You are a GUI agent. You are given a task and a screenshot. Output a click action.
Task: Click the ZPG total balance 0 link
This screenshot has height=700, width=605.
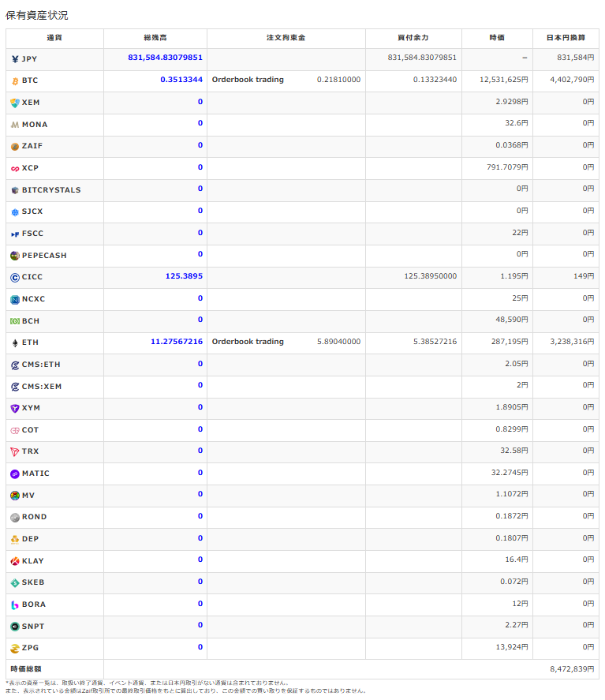click(200, 647)
